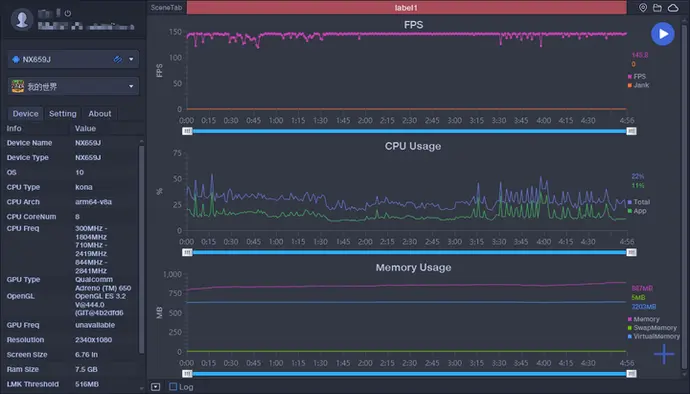Click the FPS chart left range slider handle
Image resolution: width=690 pixels, height=394 pixels.
pos(187,131)
